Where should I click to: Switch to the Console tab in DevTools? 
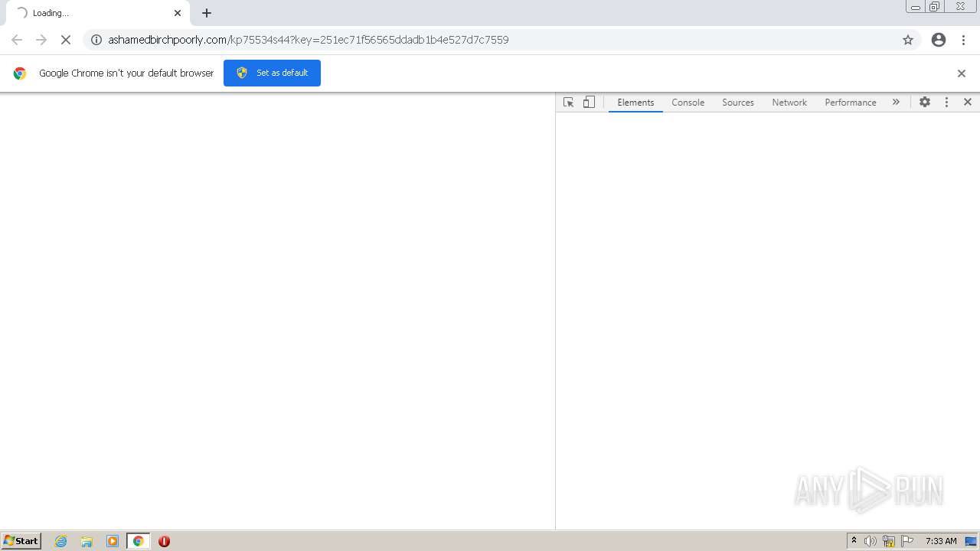tap(688, 102)
